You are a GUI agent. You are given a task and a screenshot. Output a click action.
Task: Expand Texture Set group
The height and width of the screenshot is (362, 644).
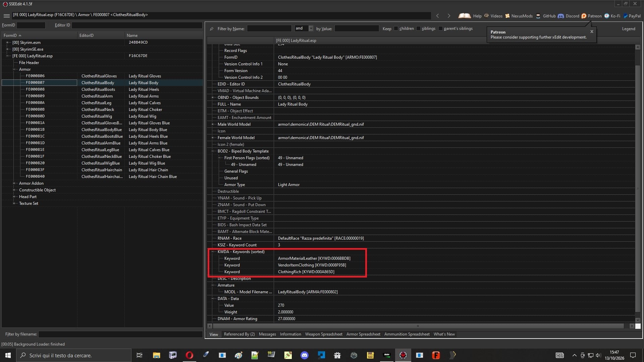point(14,203)
